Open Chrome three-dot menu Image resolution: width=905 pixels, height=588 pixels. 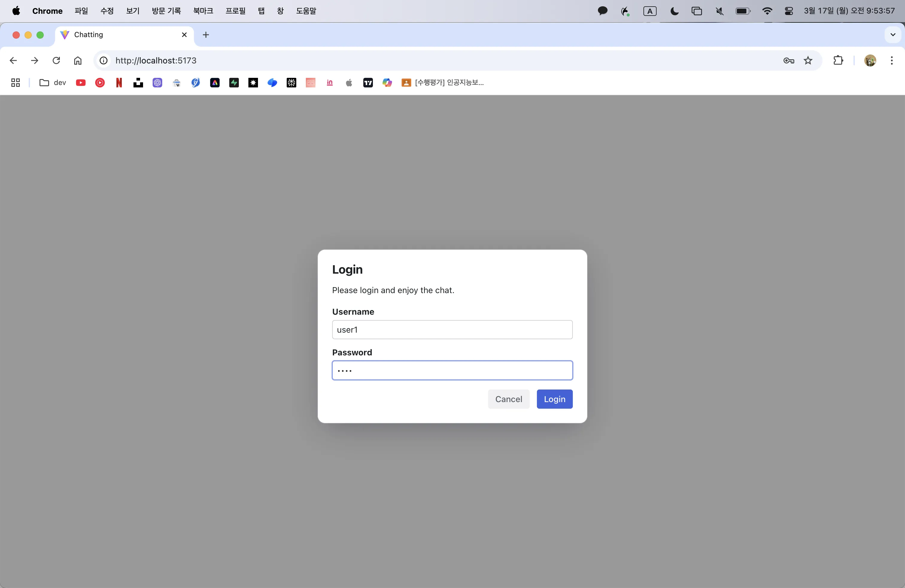coord(892,60)
